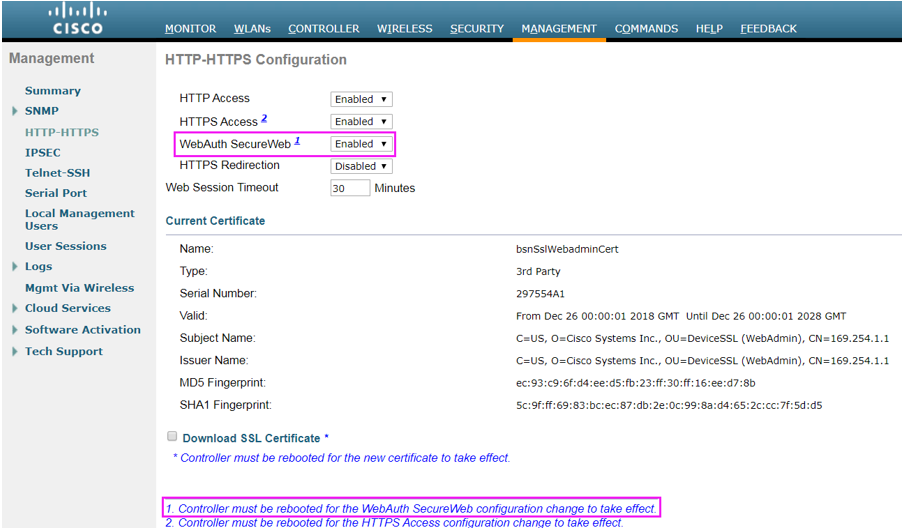Open the HELP menu
Screen dimensions: 903x531
[x=709, y=29]
